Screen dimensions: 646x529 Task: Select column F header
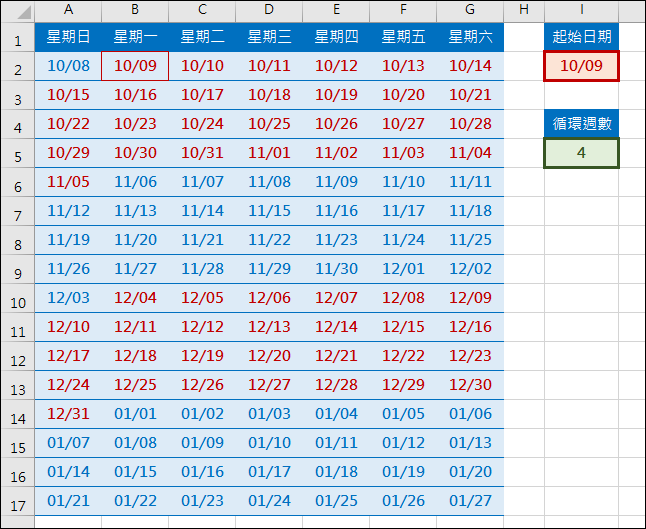pos(403,10)
